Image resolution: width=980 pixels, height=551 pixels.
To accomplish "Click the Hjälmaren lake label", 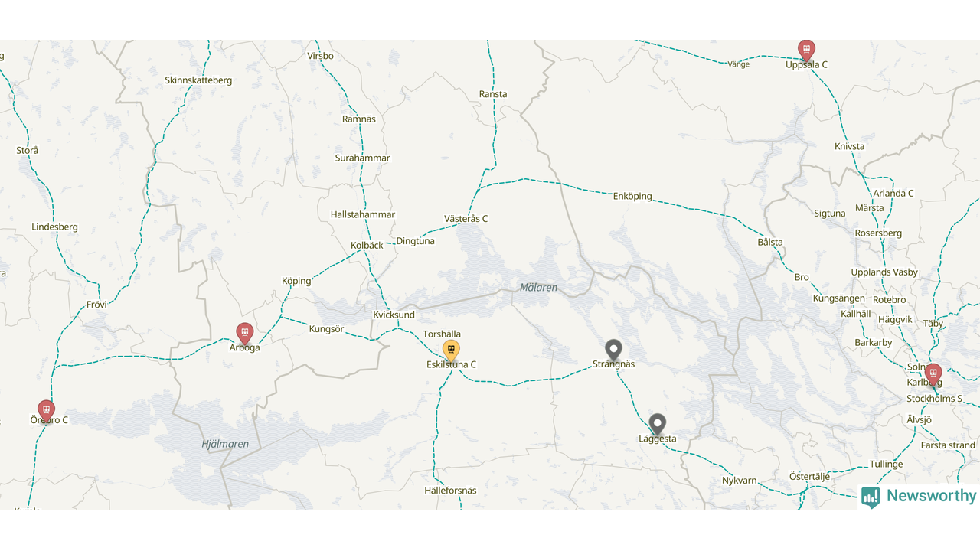I will 225,445.
